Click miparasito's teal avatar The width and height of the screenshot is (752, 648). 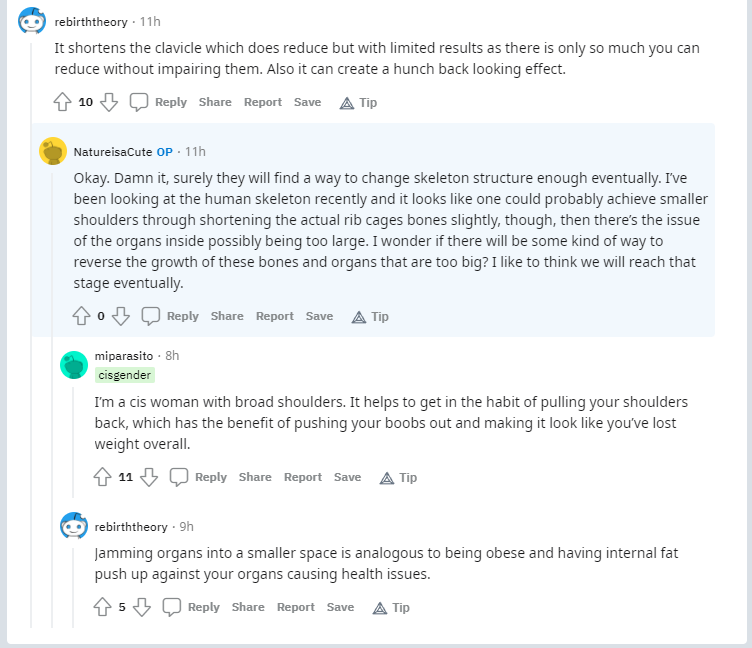pyautogui.click(x=74, y=365)
